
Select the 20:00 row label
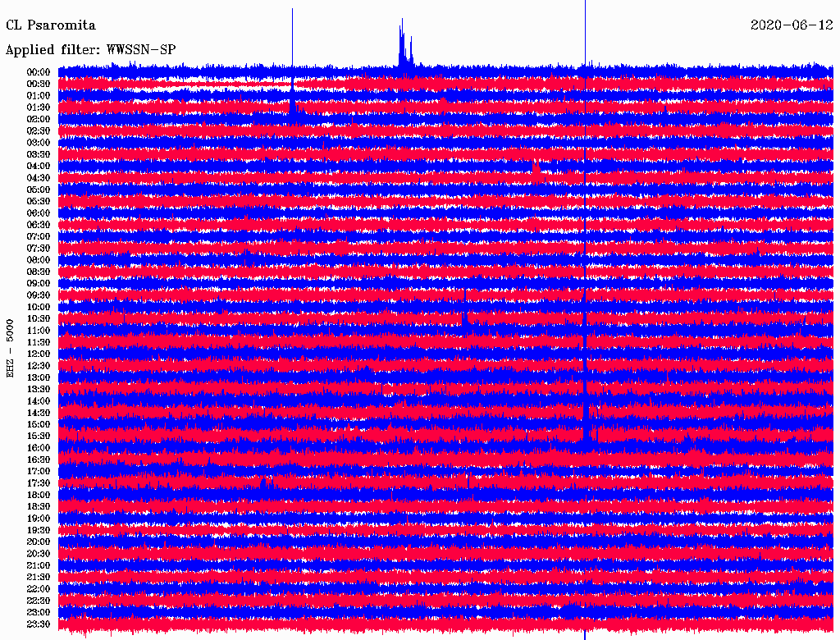click(x=39, y=542)
